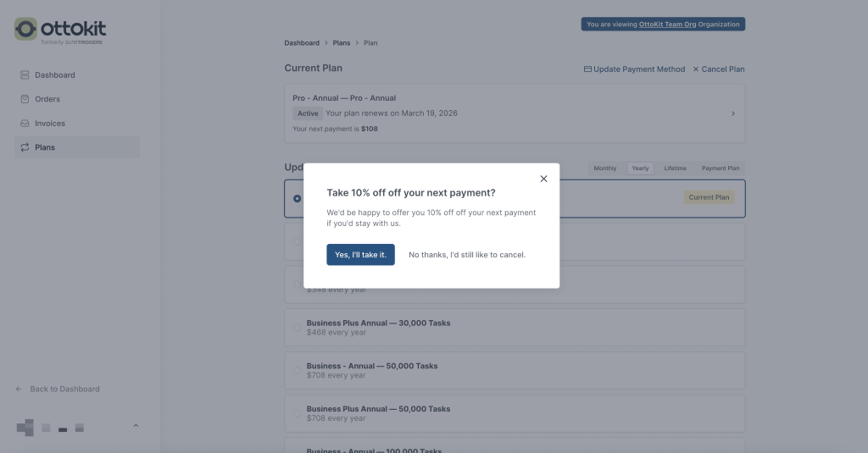Image resolution: width=868 pixels, height=453 pixels.
Task: Click the Plans refresh icon in sidebar
Action: 25,147
